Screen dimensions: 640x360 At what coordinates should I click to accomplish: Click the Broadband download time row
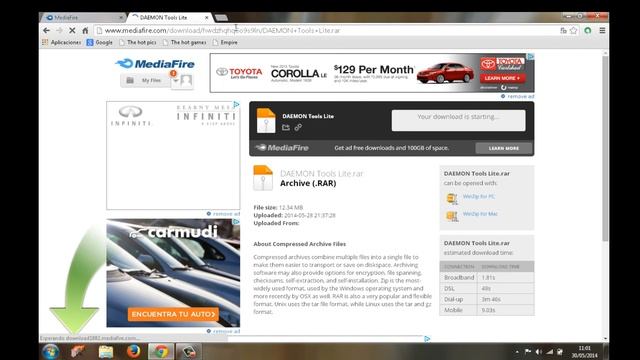[x=487, y=278]
